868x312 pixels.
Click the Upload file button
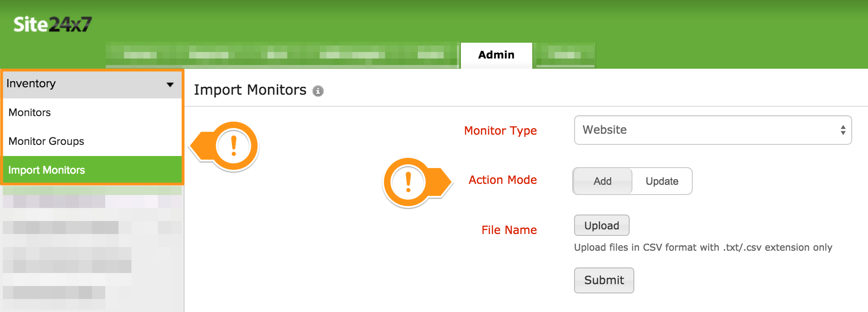(601, 225)
